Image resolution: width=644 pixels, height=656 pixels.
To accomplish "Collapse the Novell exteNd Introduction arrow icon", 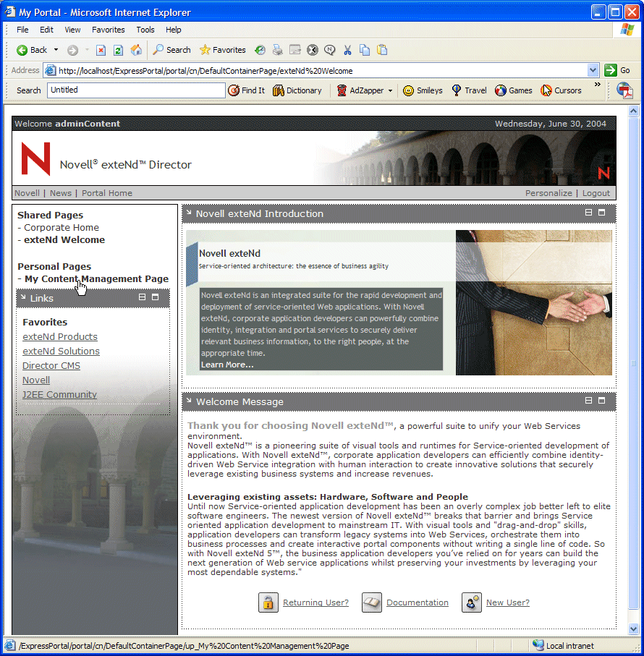I will pos(189,212).
